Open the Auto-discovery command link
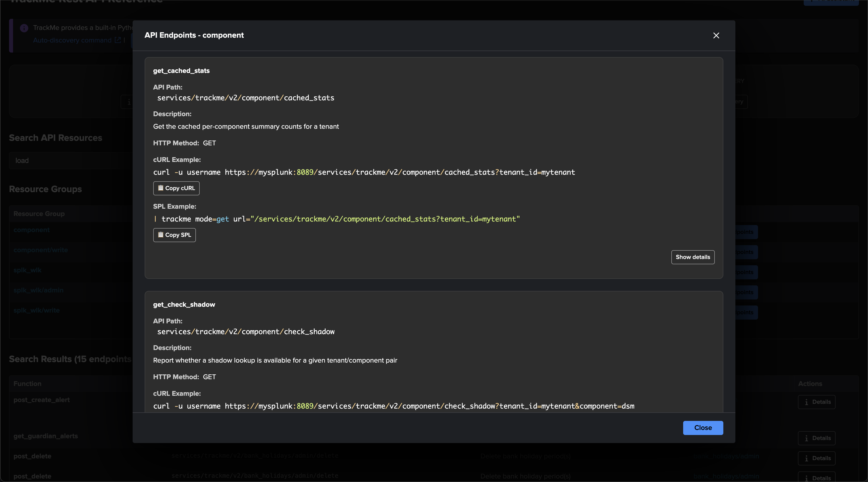This screenshot has height=482, width=868. [72, 40]
